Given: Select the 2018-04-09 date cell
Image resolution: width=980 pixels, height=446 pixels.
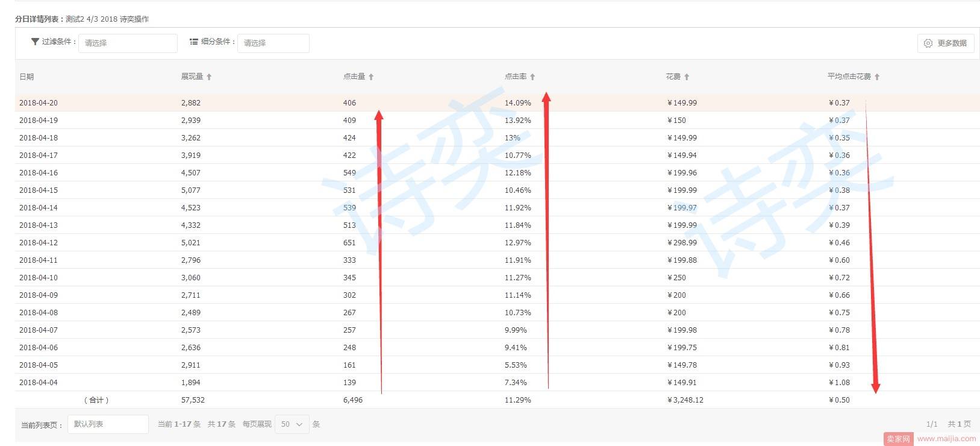Looking at the screenshot, I should pyautogui.click(x=39, y=295).
